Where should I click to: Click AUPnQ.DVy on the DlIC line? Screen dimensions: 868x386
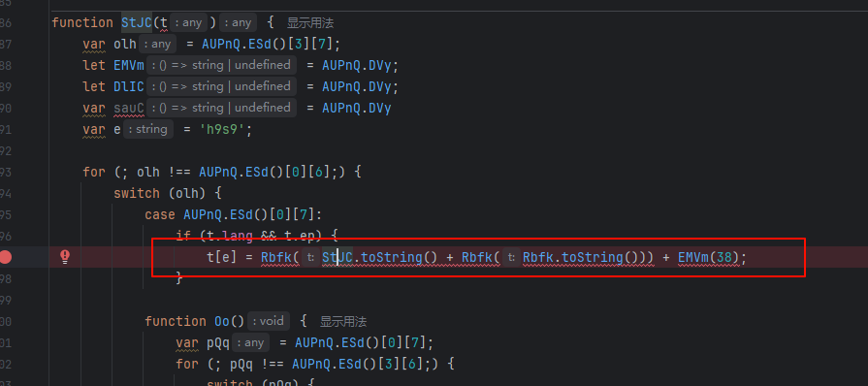coord(357,87)
